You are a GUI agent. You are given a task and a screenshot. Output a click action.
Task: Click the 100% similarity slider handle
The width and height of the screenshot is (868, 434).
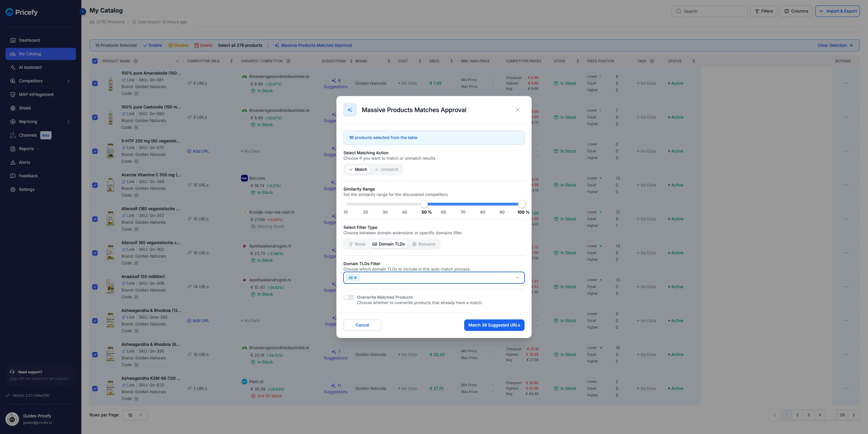[x=522, y=204]
